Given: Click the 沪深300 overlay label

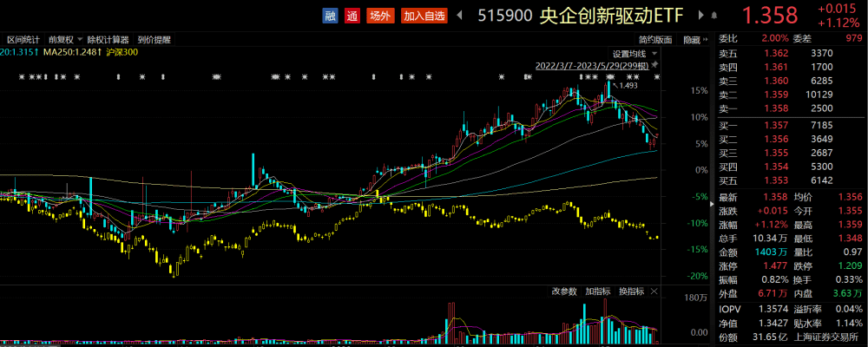Looking at the screenshot, I should pos(122,52).
